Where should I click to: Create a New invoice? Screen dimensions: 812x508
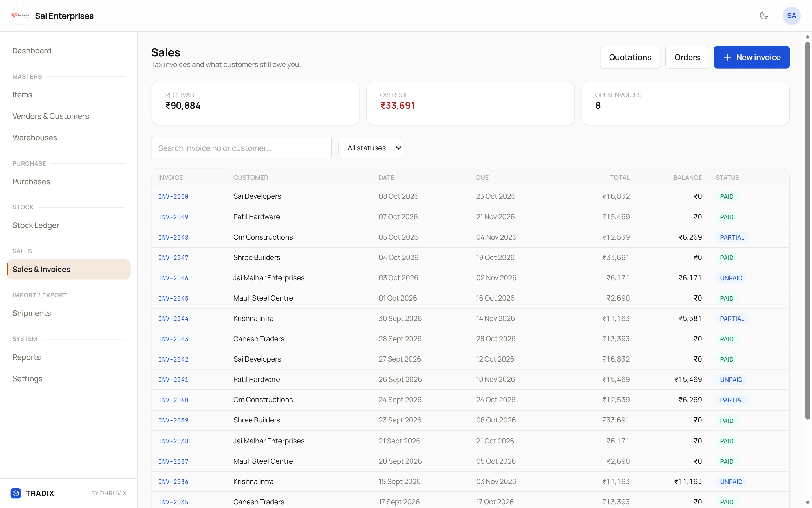751,57
